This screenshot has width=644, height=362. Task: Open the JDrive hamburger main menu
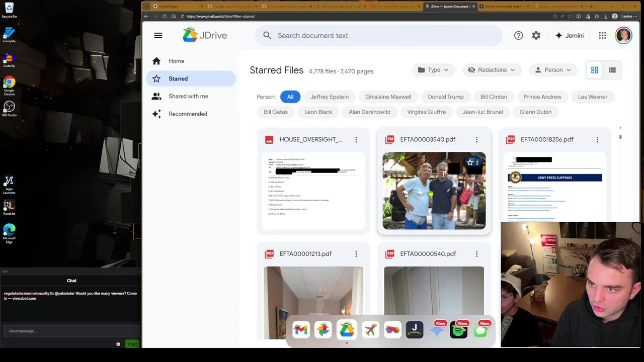pos(158,35)
